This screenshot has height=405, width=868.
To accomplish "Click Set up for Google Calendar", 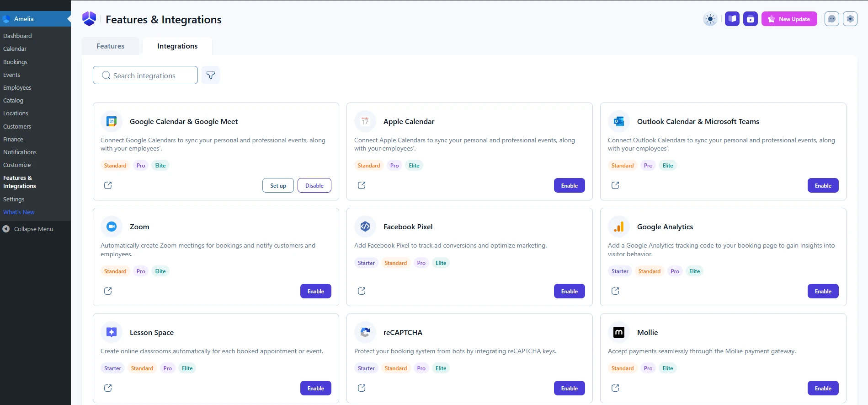I will [x=278, y=186].
